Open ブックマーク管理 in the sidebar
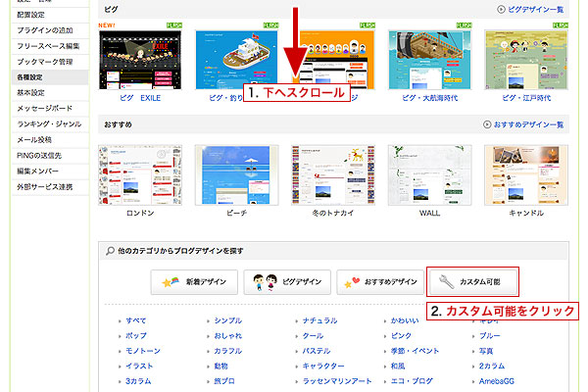The width and height of the screenshot is (588, 392). click(x=45, y=62)
